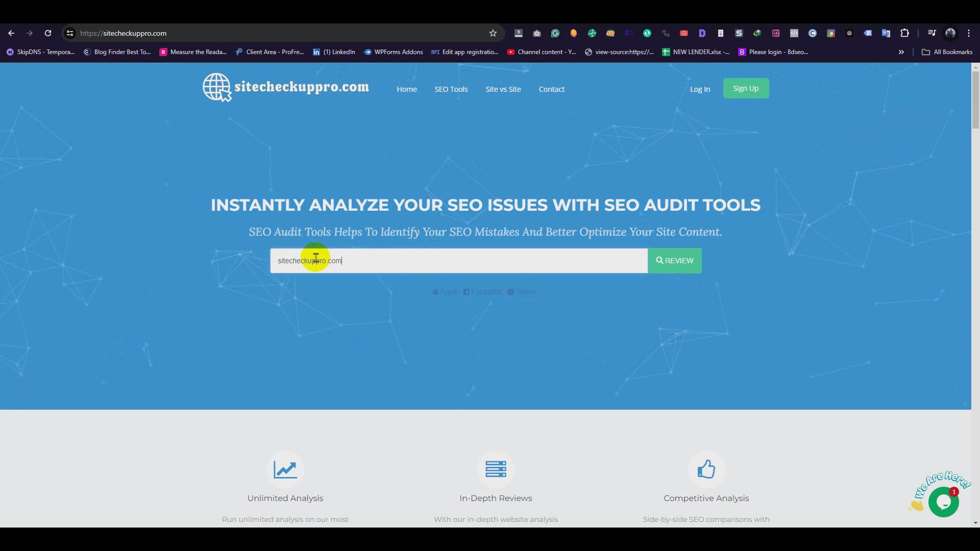Viewport: 980px width, 551px height.
Task: Open the browser extensions puzzle-piece icon
Action: [x=905, y=33]
